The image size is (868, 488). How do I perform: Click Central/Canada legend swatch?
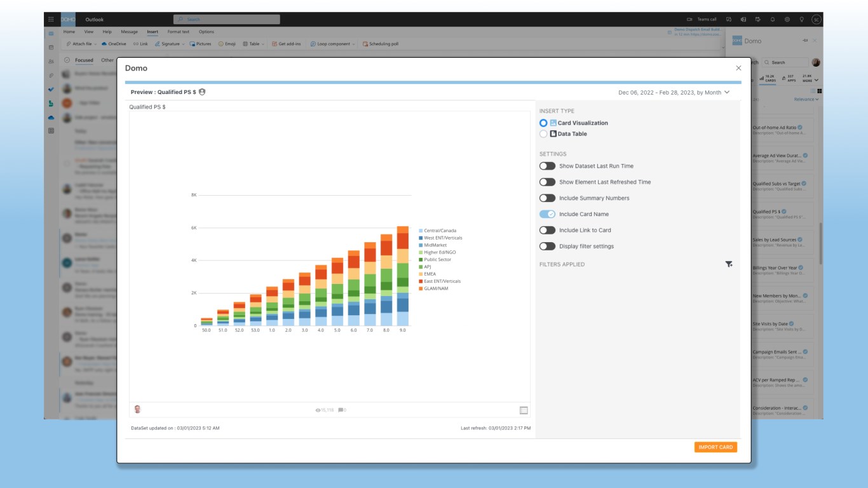pos(421,231)
